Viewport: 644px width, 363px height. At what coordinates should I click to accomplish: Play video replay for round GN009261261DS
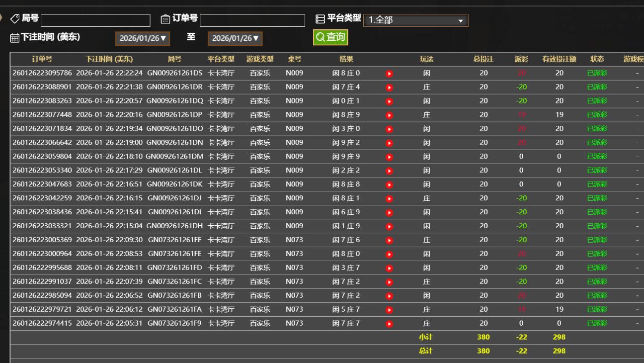click(x=390, y=74)
